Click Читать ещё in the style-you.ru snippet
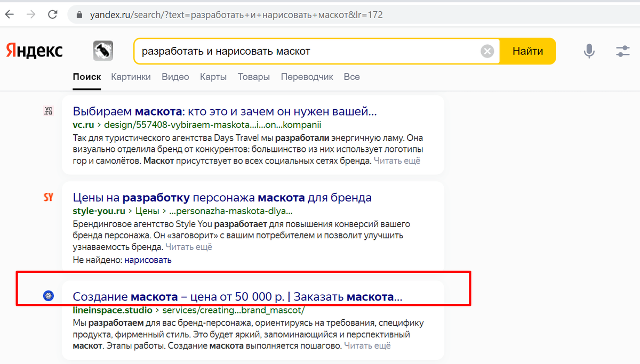 coord(189,247)
